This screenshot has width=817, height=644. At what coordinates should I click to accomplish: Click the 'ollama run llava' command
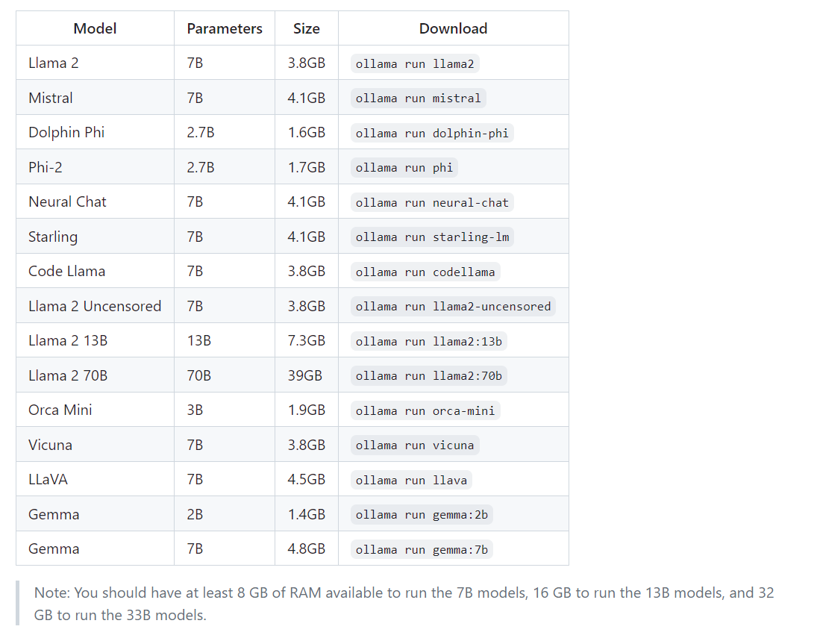[x=411, y=480]
